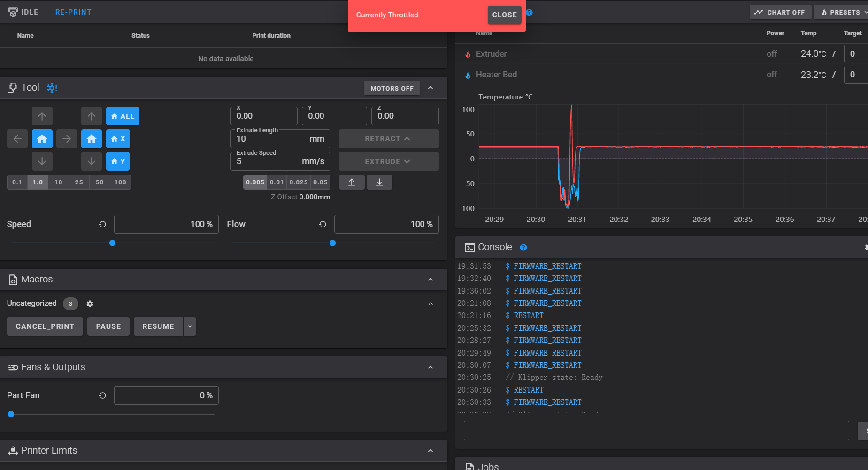Move the toolhead right on X
868x470 pixels.
click(x=67, y=139)
